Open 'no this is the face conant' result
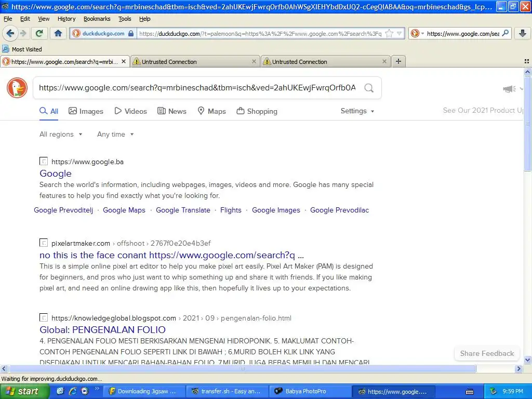The height and width of the screenshot is (399, 532). [x=171, y=255]
